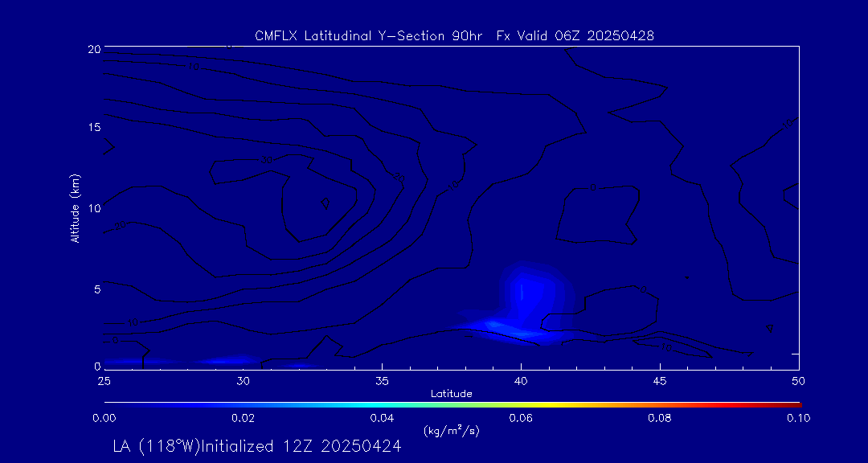Screen dimensions: 868x463
Task: Select latitude axis tick label 40
Action: point(521,381)
